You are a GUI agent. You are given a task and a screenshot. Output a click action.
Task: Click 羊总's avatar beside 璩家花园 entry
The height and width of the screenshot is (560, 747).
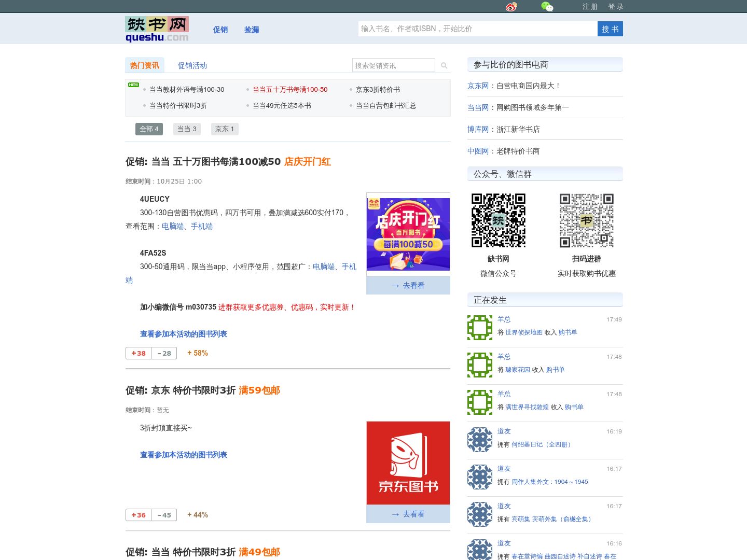tap(480, 365)
